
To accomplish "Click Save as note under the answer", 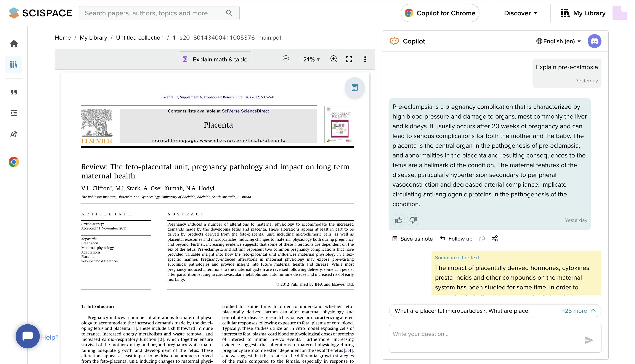I will tap(412, 239).
